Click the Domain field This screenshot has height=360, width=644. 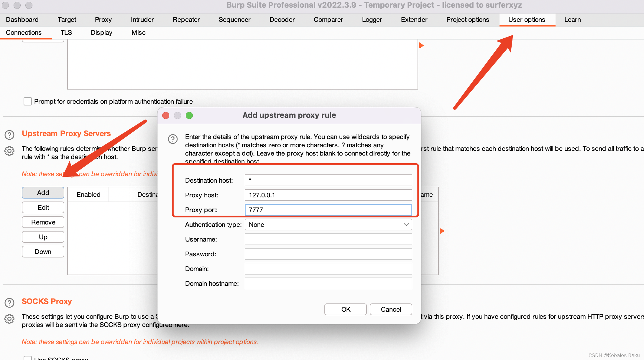(328, 269)
